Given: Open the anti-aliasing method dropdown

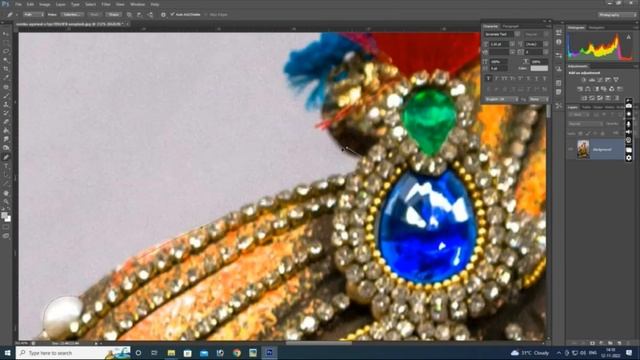Looking at the screenshot, I should pos(539,99).
